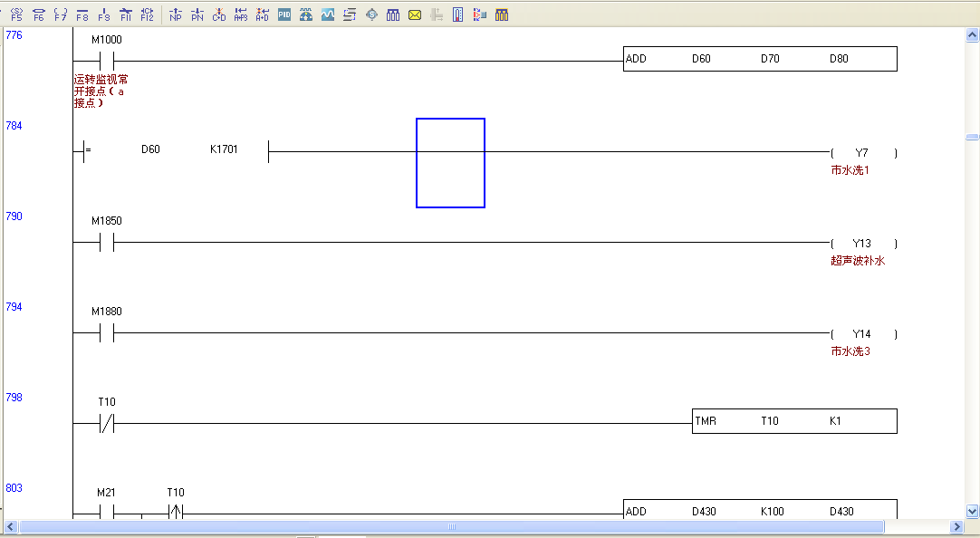Select the M1850 contact on rung 790
This screenshot has width=980, height=538.
tap(106, 242)
